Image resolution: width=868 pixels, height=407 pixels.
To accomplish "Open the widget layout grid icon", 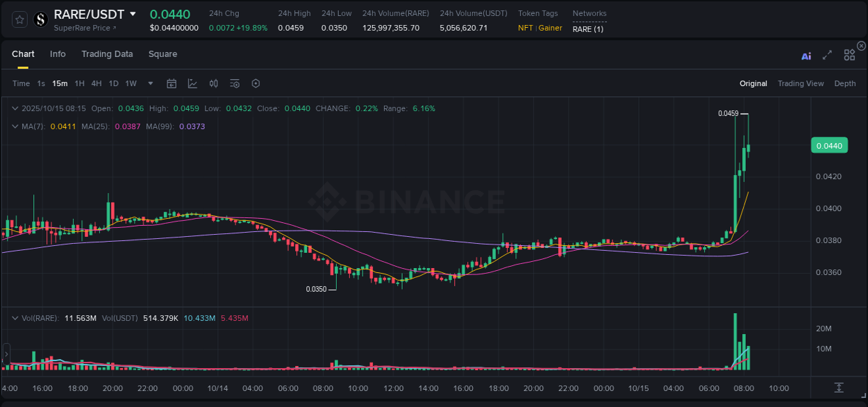I will pyautogui.click(x=850, y=55).
